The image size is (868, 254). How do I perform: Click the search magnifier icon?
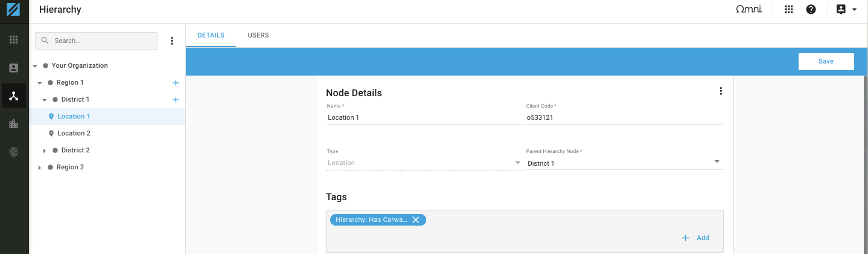pyautogui.click(x=45, y=41)
